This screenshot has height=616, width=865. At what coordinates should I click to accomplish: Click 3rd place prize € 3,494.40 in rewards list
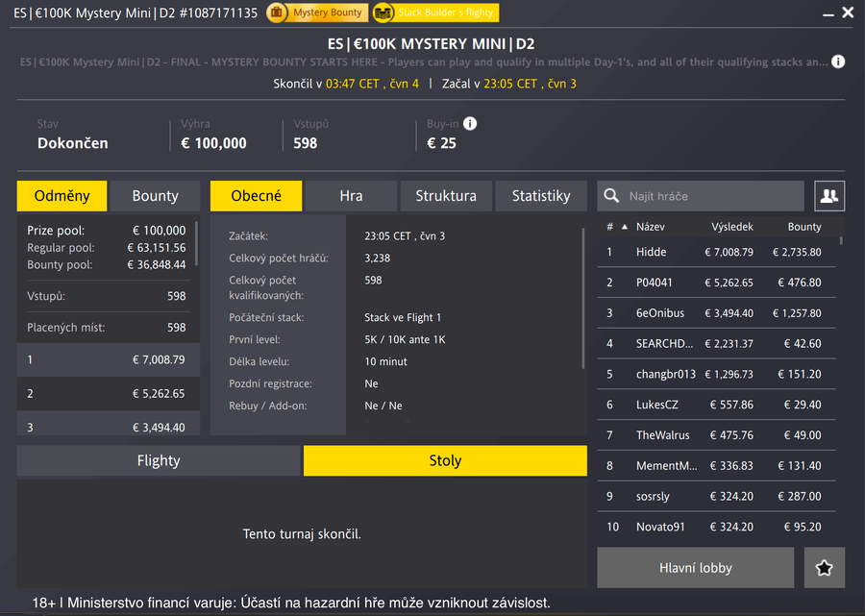tap(159, 428)
